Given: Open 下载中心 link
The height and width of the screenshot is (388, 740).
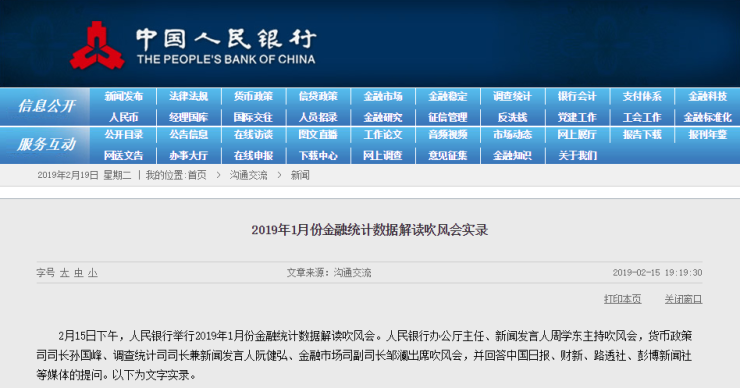Looking at the screenshot, I should pyautogui.click(x=318, y=155).
